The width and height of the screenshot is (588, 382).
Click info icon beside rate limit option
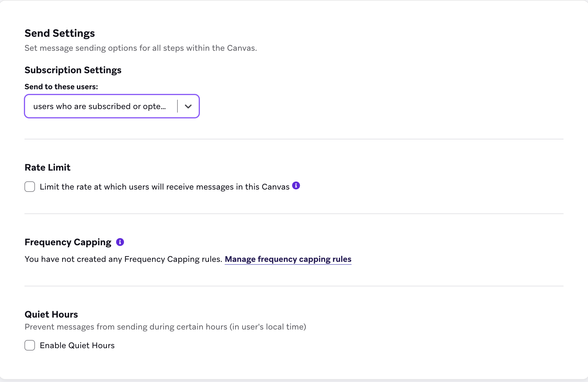tap(296, 185)
